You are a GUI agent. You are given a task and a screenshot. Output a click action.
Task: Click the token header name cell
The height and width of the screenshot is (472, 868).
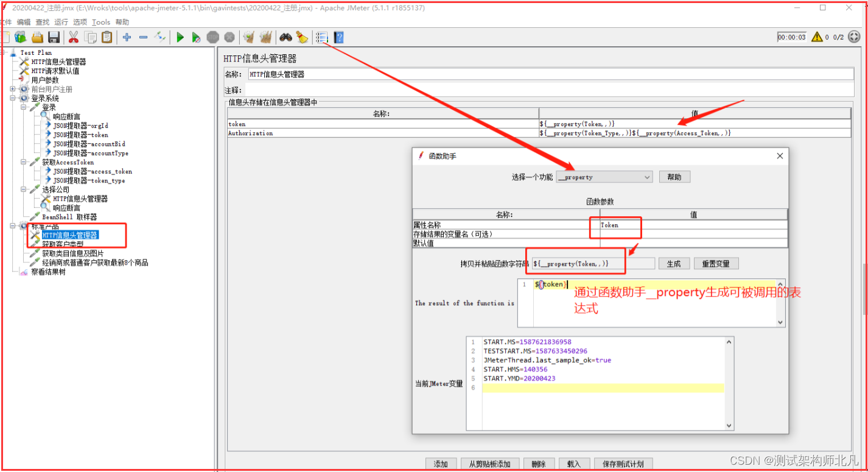(x=383, y=124)
